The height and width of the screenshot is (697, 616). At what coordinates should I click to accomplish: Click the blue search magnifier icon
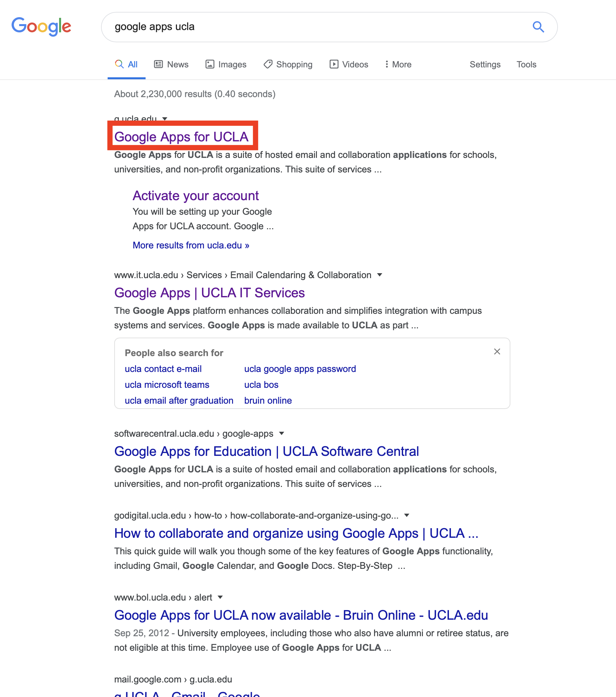click(538, 27)
